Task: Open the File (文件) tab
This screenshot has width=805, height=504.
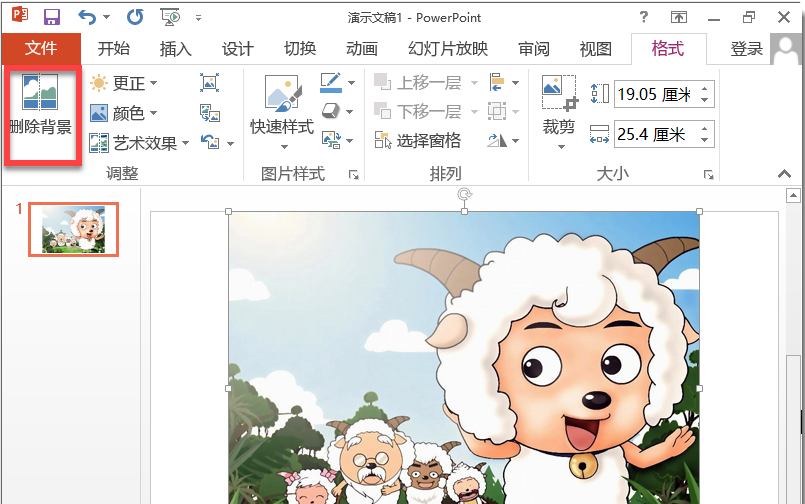Action: (x=41, y=49)
